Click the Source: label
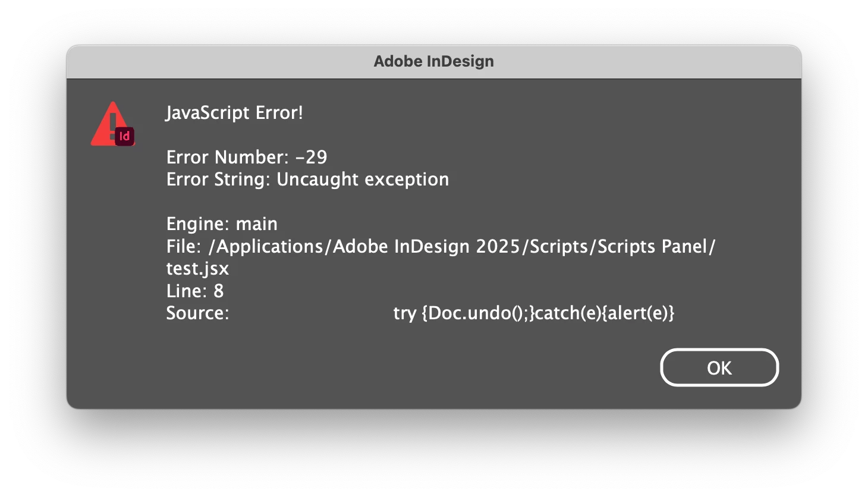The width and height of the screenshot is (868, 497). pos(197,313)
